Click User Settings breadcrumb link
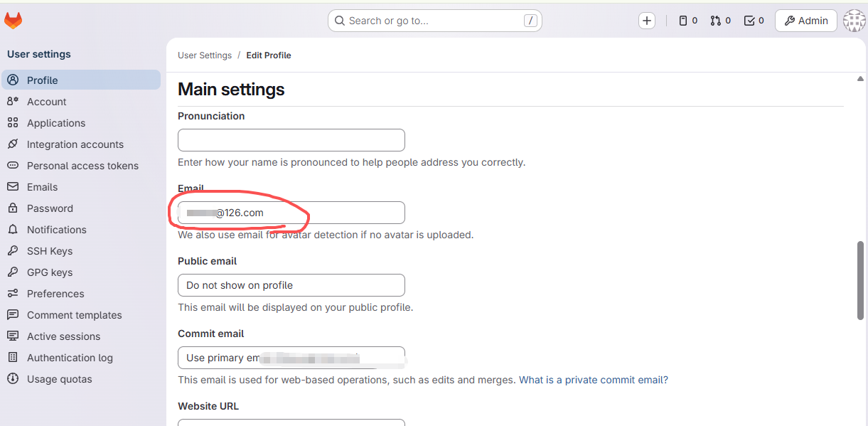This screenshot has height=426, width=868. tap(205, 55)
